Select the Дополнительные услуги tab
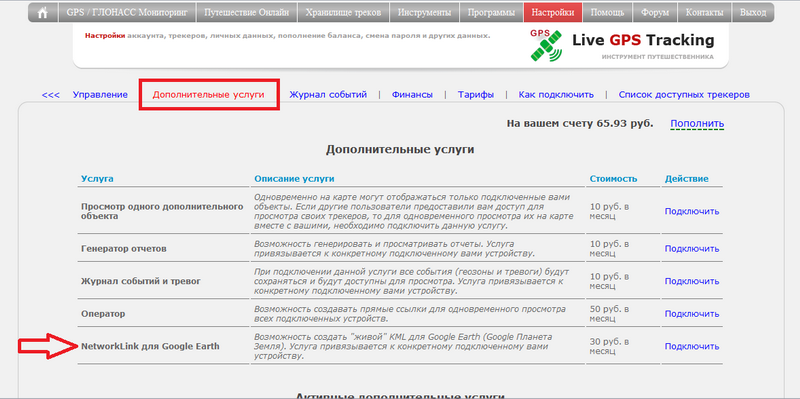The height and width of the screenshot is (399, 800). [209, 95]
